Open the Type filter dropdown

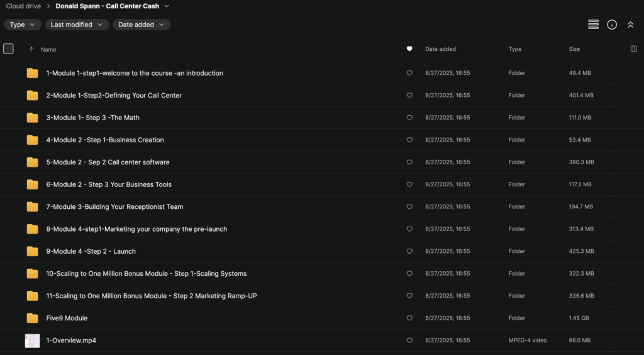[x=23, y=25]
